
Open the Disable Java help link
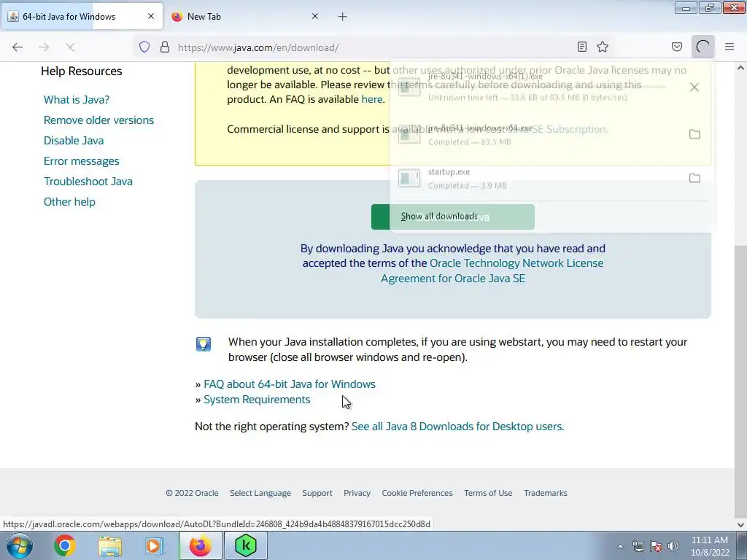tap(74, 141)
